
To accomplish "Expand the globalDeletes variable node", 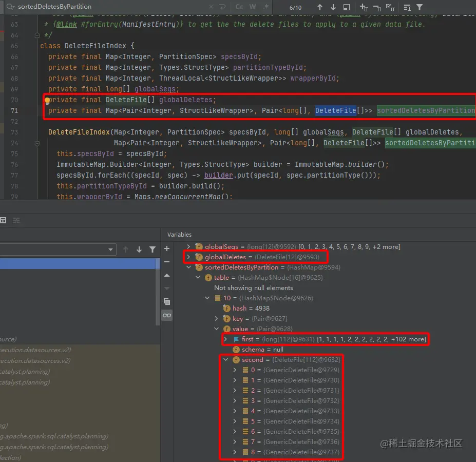I will click(x=188, y=257).
